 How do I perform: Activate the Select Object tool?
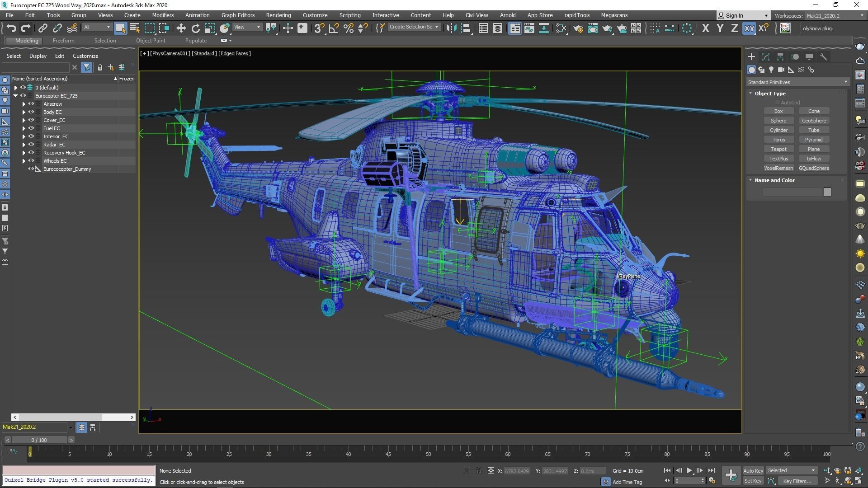(120, 28)
